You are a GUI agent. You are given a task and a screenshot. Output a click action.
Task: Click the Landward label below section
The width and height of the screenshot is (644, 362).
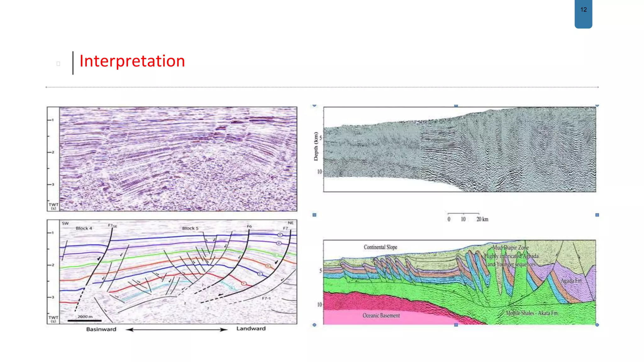251,329
